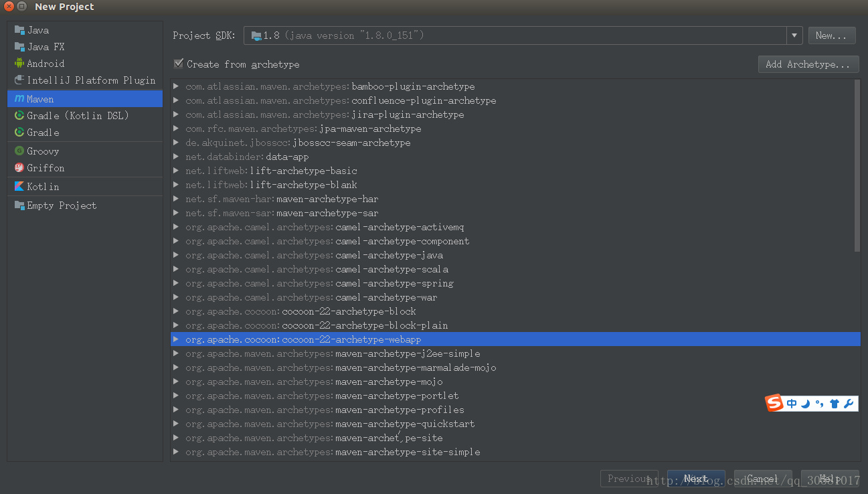868x494 pixels.
Task: Select maven-archetype-site-simple row
Action: click(515, 452)
